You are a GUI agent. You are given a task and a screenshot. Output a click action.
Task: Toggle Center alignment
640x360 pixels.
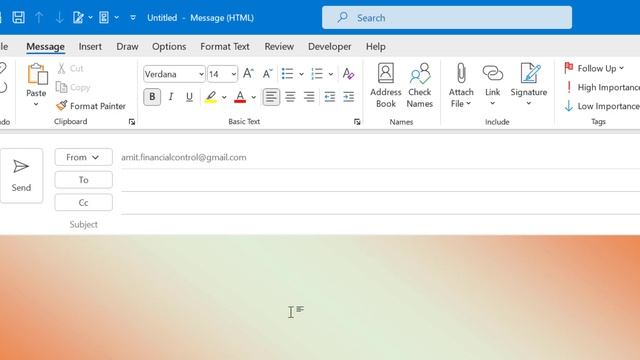pos(290,97)
